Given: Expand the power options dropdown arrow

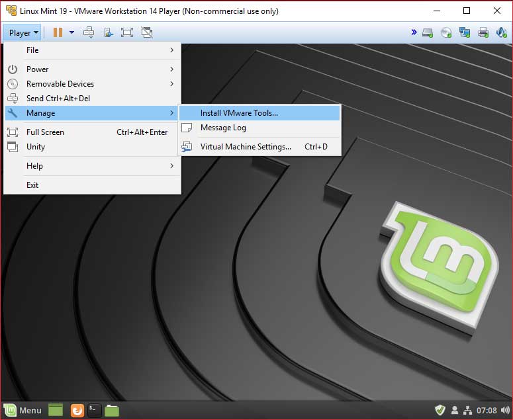Looking at the screenshot, I should (x=71, y=32).
